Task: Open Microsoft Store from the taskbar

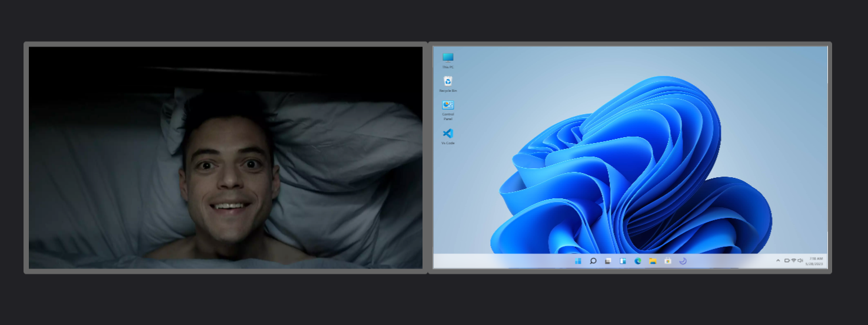Action: tap(668, 261)
